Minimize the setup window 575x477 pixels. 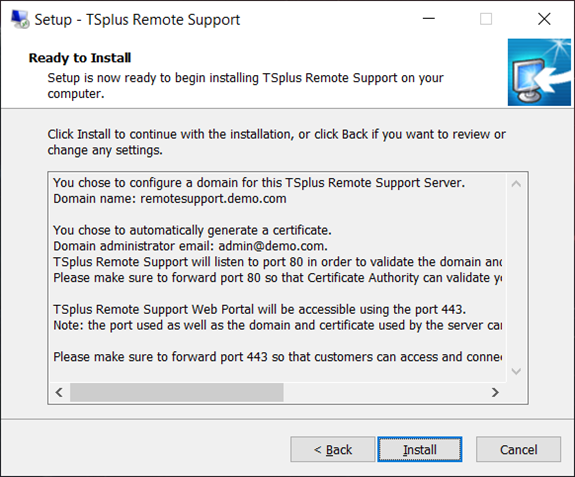click(x=429, y=18)
